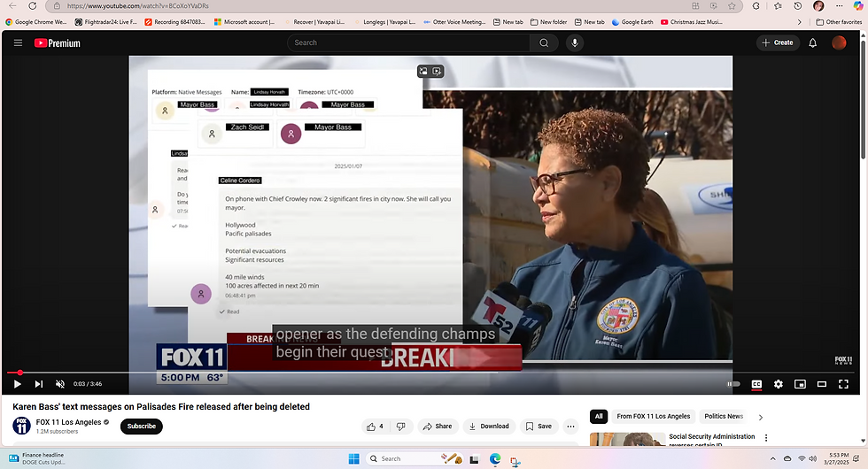Open Social Security Administration video thumbnail

(x=627, y=439)
